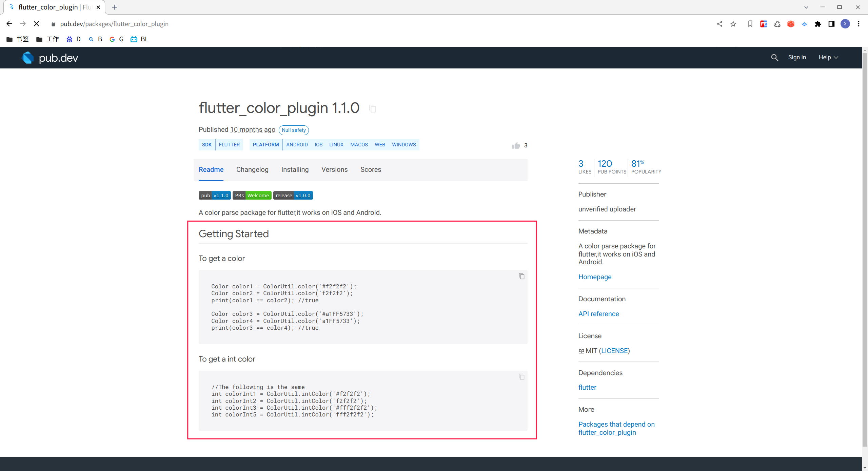Viewport: 868px width, 471px height.
Task: Click the red cube extension icon
Action: tap(791, 24)
